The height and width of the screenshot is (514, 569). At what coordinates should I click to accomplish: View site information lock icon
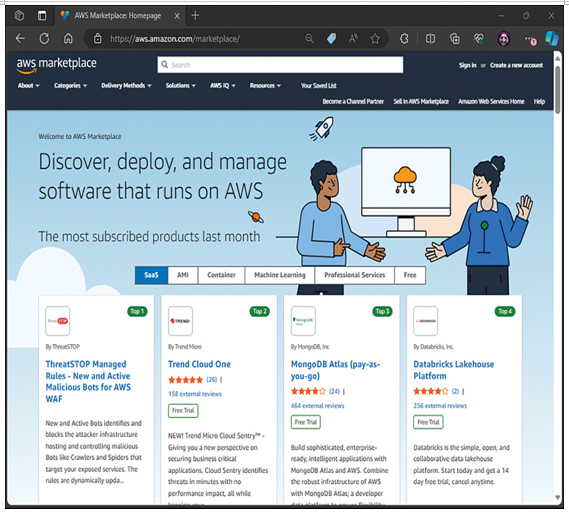98,38
